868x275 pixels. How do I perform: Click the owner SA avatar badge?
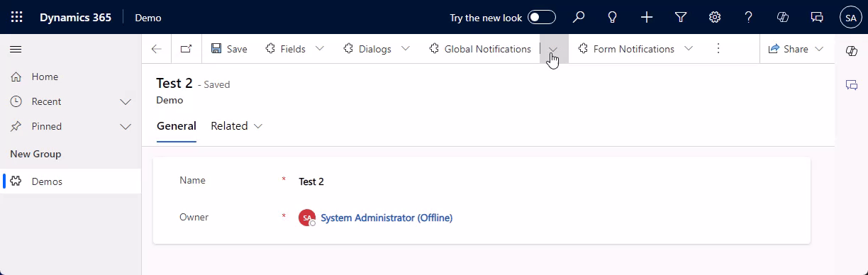click(x=306, y=218)
